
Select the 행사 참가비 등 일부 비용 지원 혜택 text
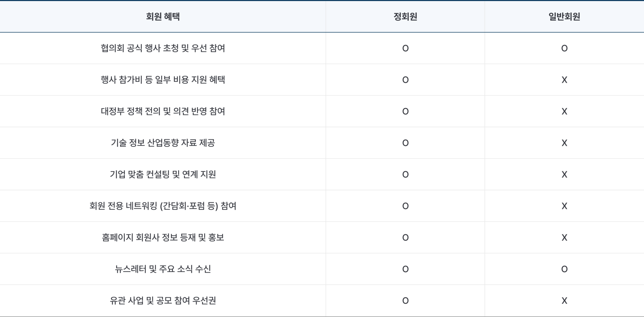163,80
